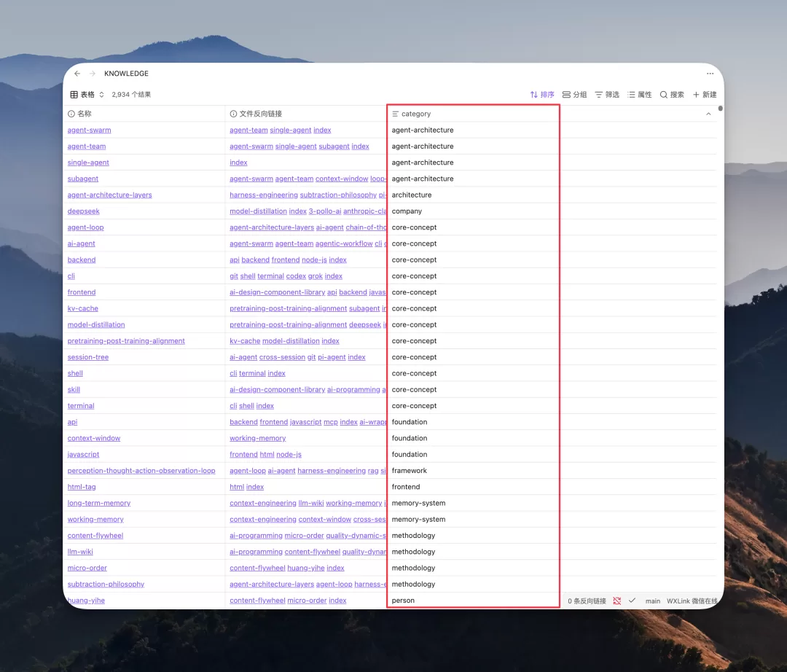This screenshot has height=672, width=787.
Task: Select the company category cell
Action: [474, 211]
